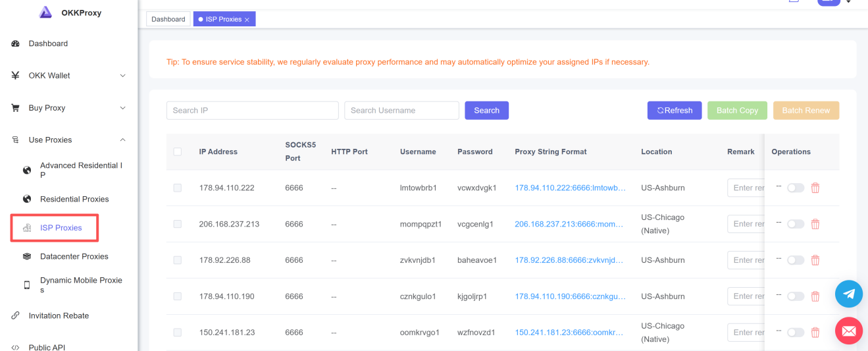Toggle the switch for 178.92.226.88
The image size is (868, 351).
pos(796,260)
